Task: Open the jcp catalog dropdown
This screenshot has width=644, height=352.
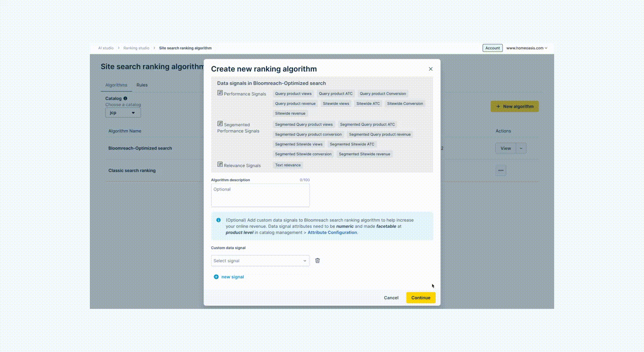Action: coord(123,113)
